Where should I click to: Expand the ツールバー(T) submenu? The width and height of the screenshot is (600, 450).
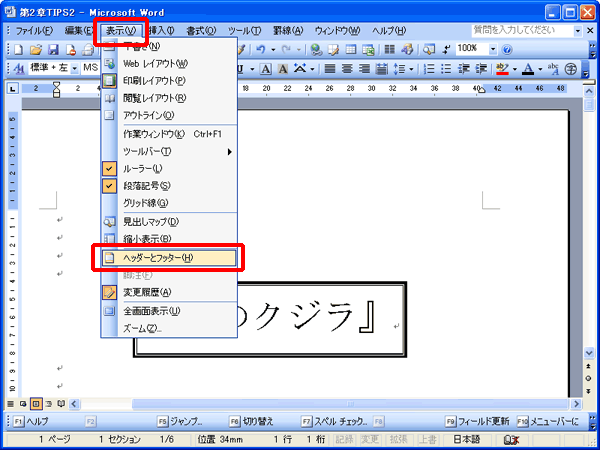169,152
